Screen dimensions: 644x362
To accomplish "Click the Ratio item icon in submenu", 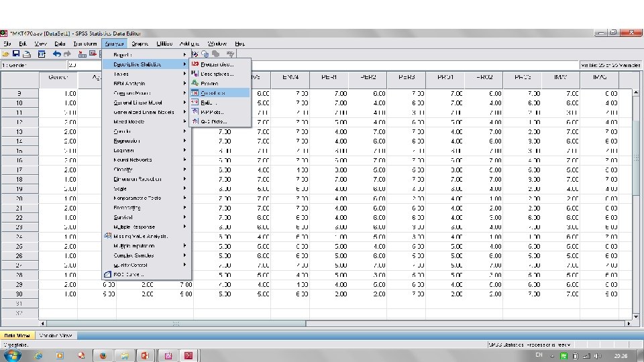I will coord(195,102).
